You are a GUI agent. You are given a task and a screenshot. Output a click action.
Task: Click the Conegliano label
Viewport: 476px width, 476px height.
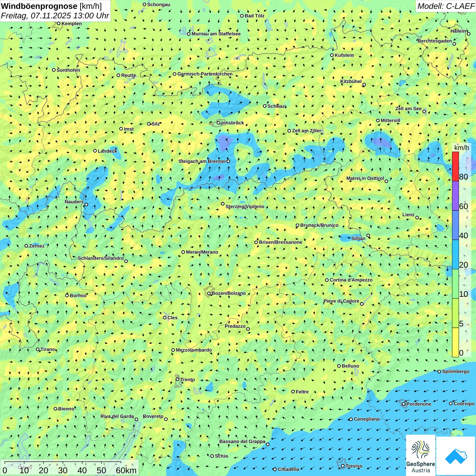[367, 419]
